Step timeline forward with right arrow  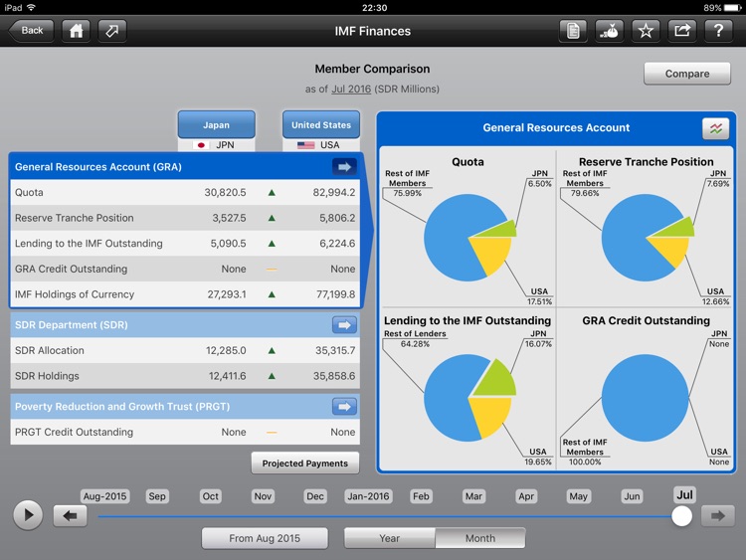coord(718,516)
